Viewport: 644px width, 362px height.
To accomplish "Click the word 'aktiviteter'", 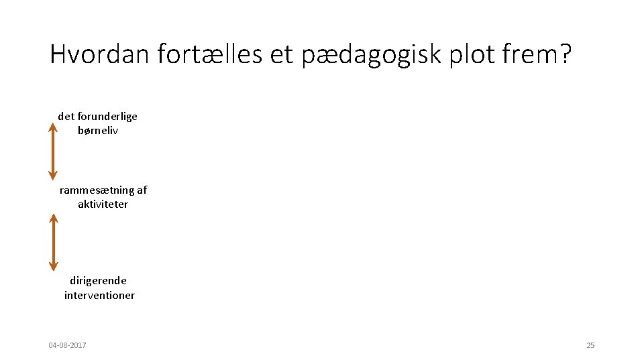I will [103, 204].
